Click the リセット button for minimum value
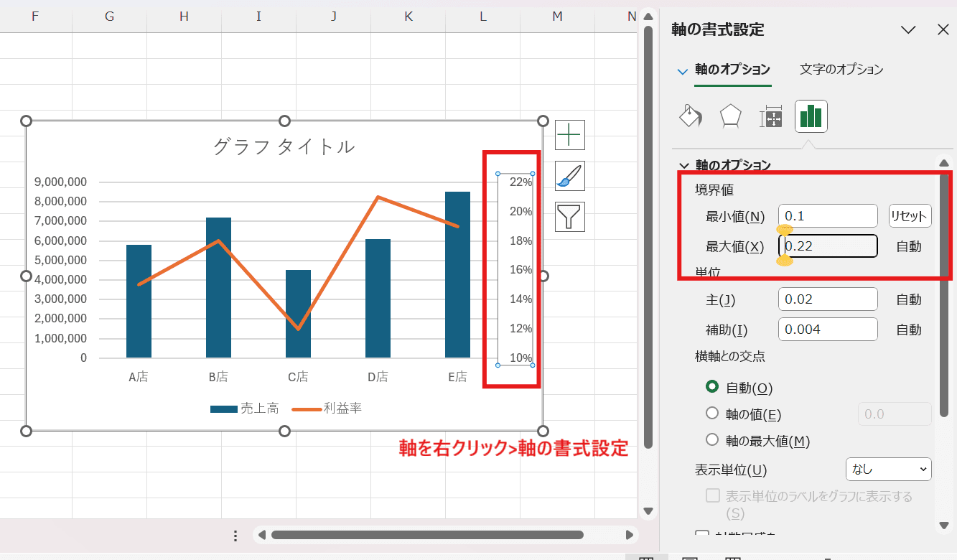Screen dimensions: 957x560 (x=910, y=216)
